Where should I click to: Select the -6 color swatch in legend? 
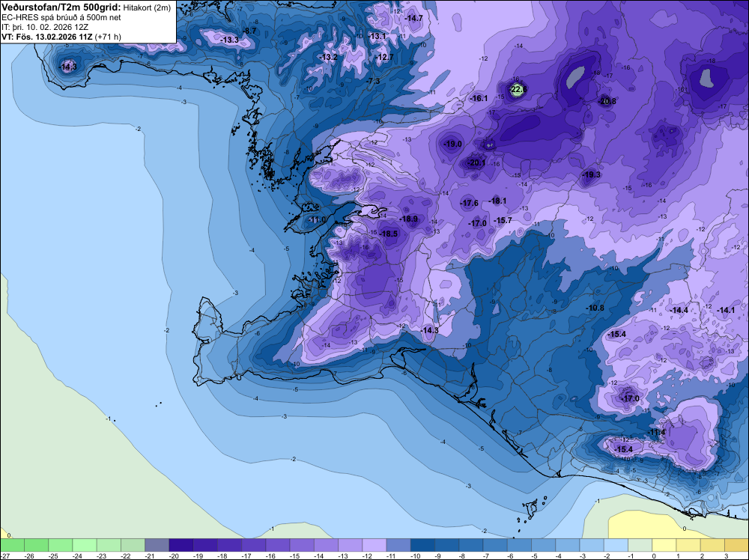point(519,545)
